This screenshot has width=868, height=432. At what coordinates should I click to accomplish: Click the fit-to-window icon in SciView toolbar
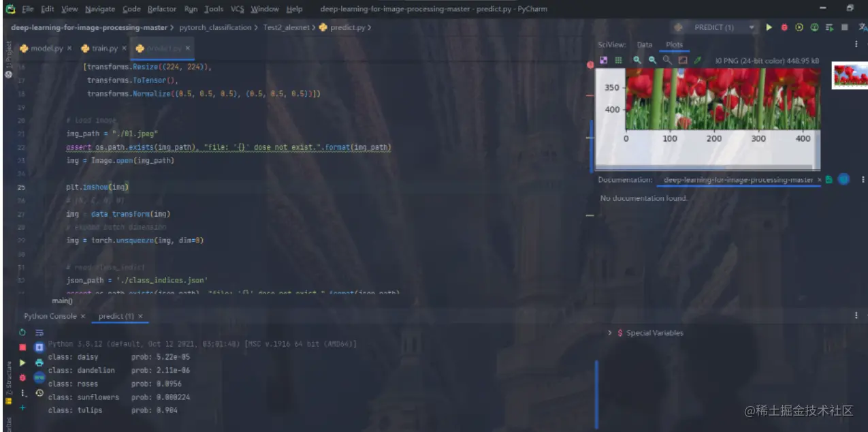pyautogui.click(x=683, y=61)
